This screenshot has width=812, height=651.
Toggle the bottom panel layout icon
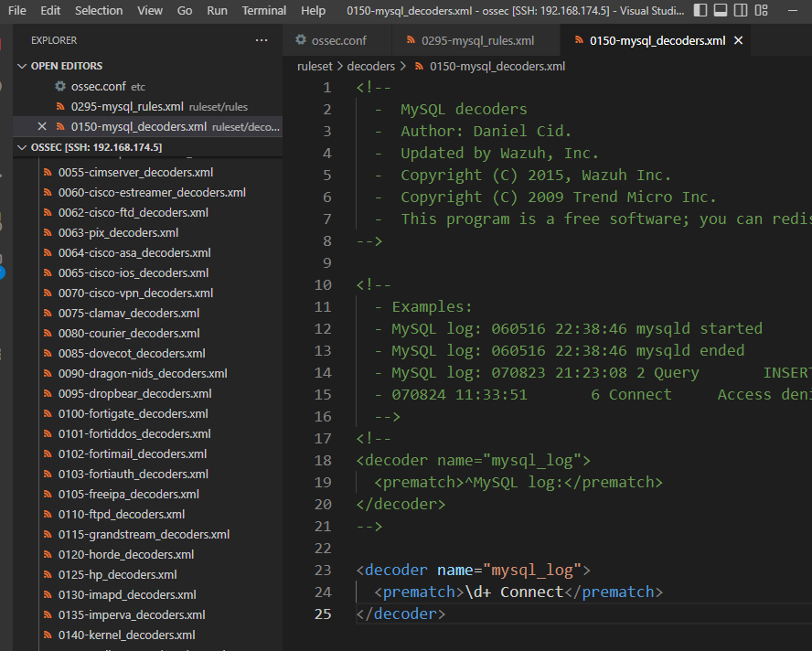(x=721, y=10)
